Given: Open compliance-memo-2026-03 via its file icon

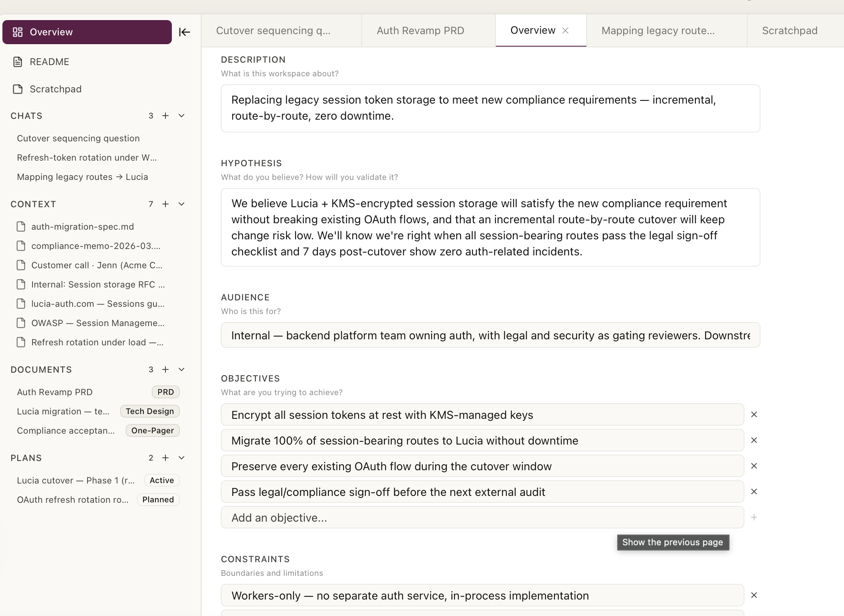Looking at the screenshot, I should [21, 245].
